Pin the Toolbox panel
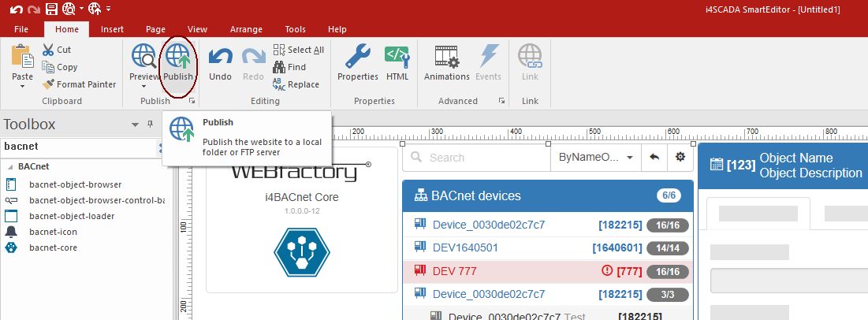Screen dimensions: 868x320 [150, 125]
